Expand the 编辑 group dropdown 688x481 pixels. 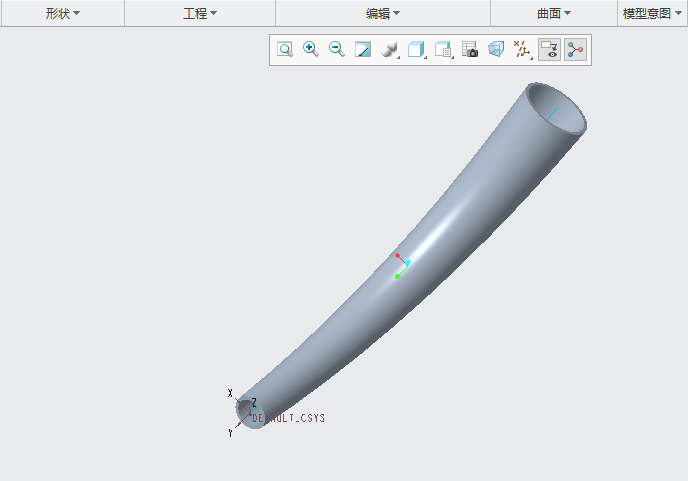point(382,13)
